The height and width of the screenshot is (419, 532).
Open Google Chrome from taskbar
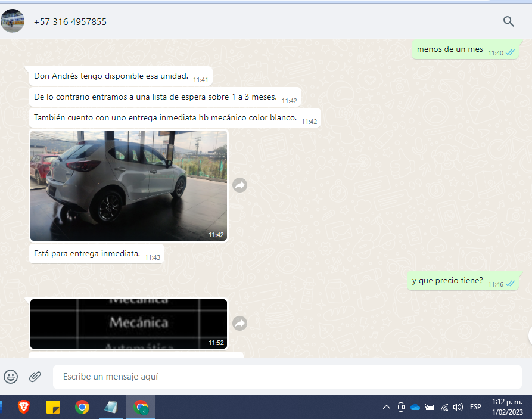pyautogui.click(x=82, y=407)
